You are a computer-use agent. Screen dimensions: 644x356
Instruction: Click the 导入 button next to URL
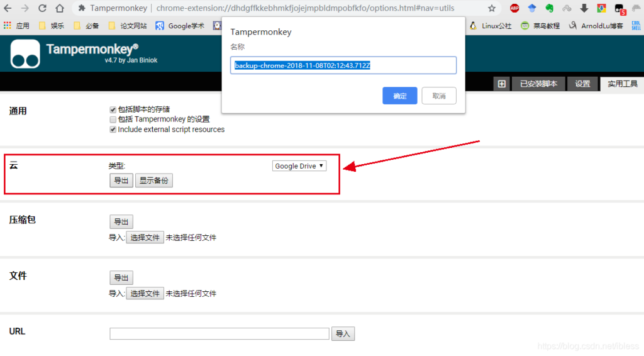coord(343,334)
